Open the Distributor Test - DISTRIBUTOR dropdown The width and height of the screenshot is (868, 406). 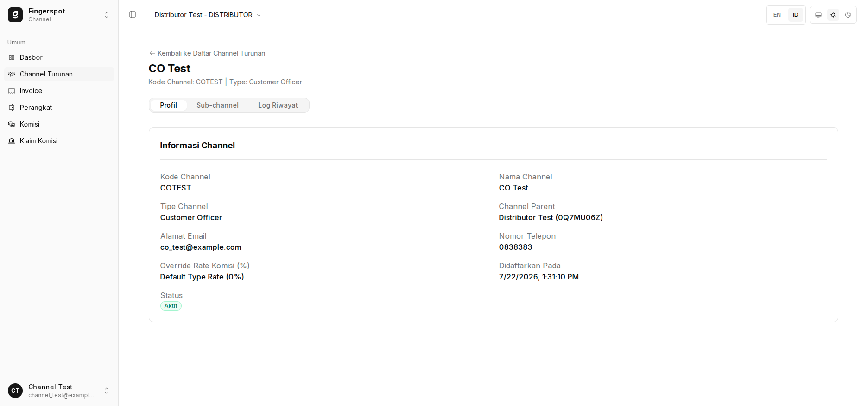(208, 15)
